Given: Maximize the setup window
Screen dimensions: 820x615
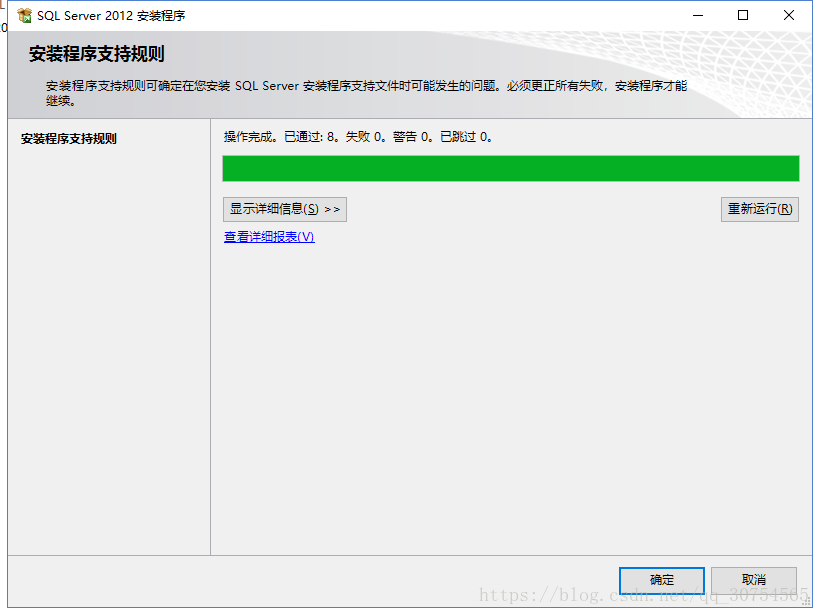Looking at the screenshot, I should pyautogui.click(x=743, y=16).
